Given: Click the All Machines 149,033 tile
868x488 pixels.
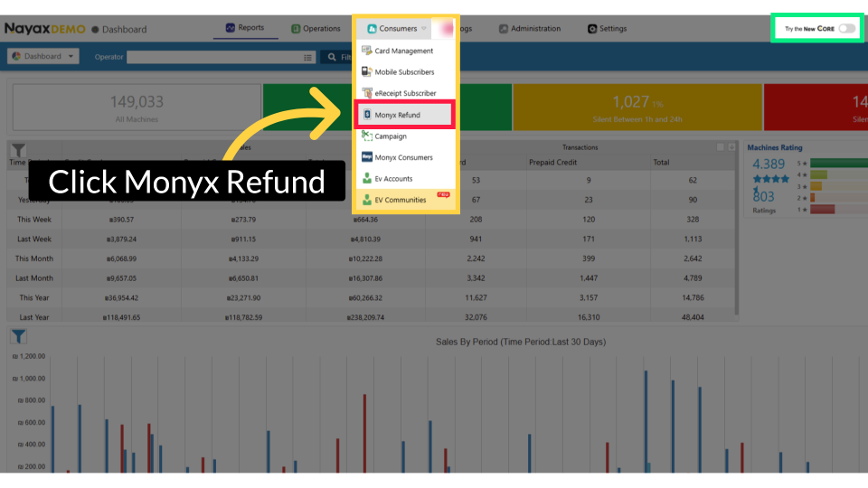Looking at the screenshot, I should click(x=137, y=108).
